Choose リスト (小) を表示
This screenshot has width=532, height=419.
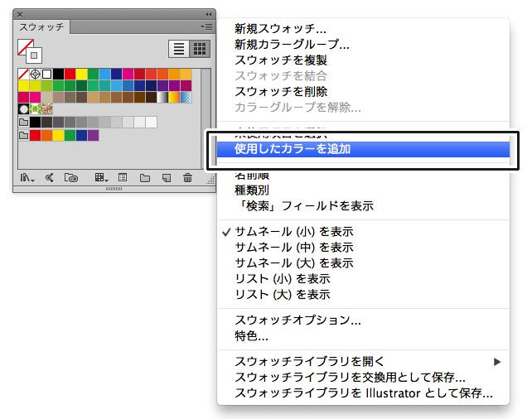(283, 279)
